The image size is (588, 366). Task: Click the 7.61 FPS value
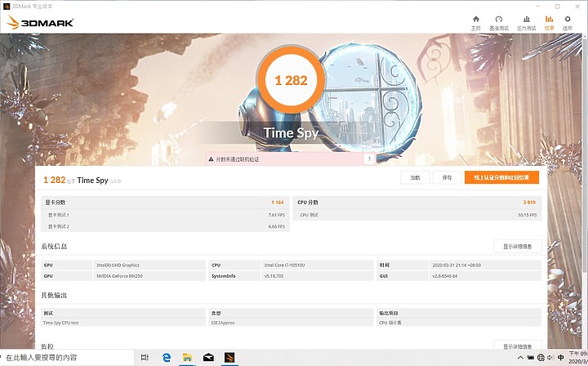coord(276,215)
